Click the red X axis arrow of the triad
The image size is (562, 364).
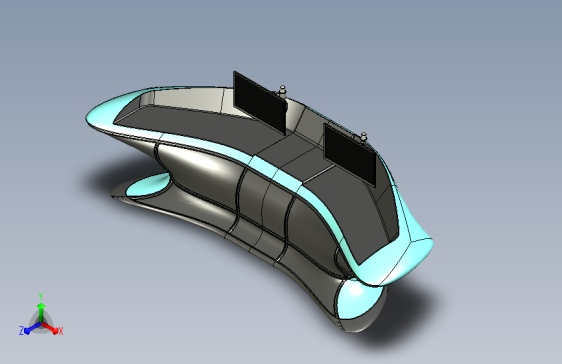[50, 327]
